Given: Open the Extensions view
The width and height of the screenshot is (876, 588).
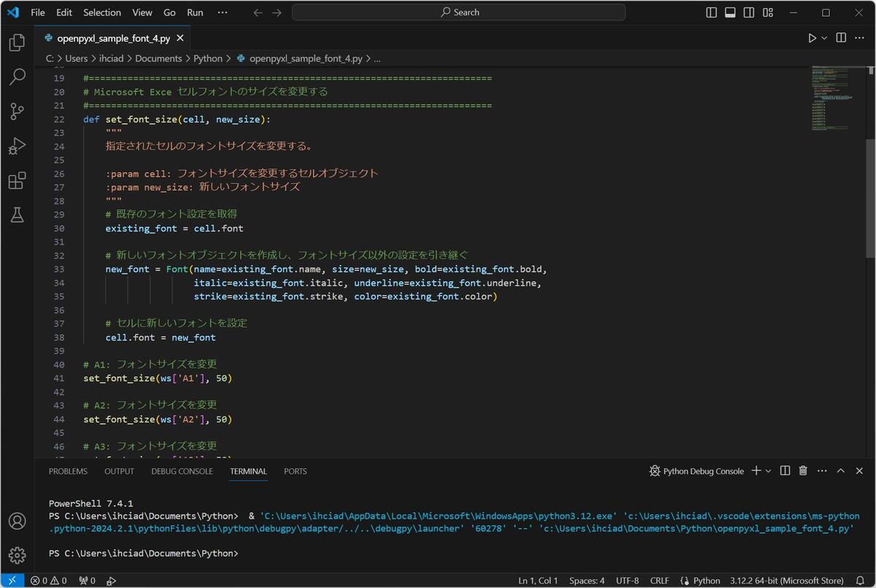Looking at the screenshot, I should pyautogui.click(x=17, y=181).
